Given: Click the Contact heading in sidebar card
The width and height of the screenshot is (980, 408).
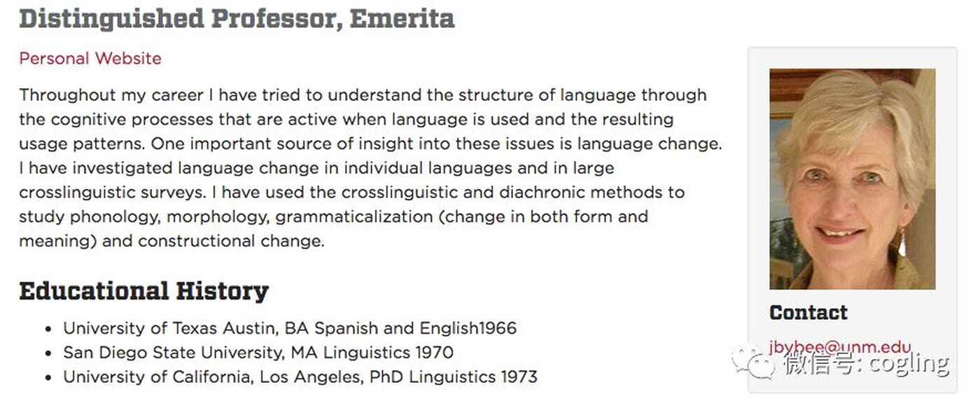Looking at the screenshot, I should point(808,312).
